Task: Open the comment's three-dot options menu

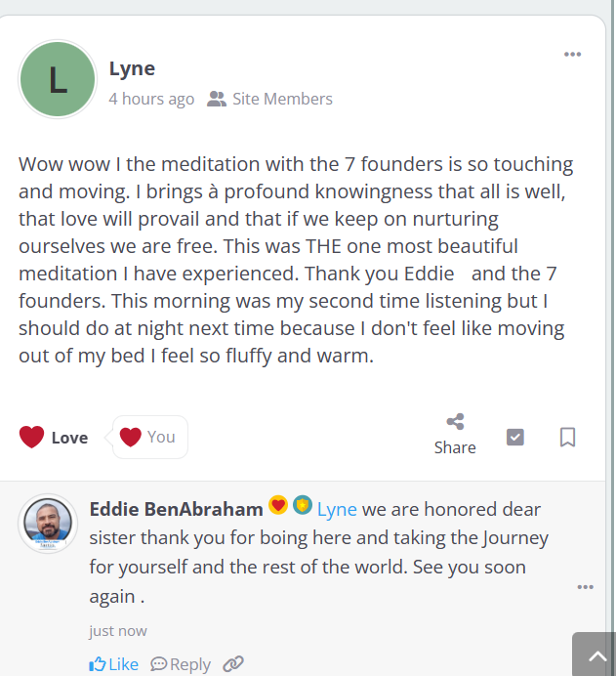Action: point(585,587)
